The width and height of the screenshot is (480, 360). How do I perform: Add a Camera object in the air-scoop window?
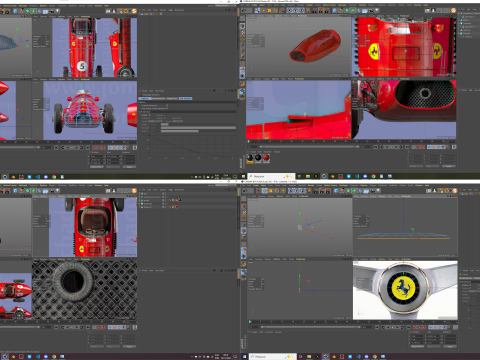coord(371,10)
